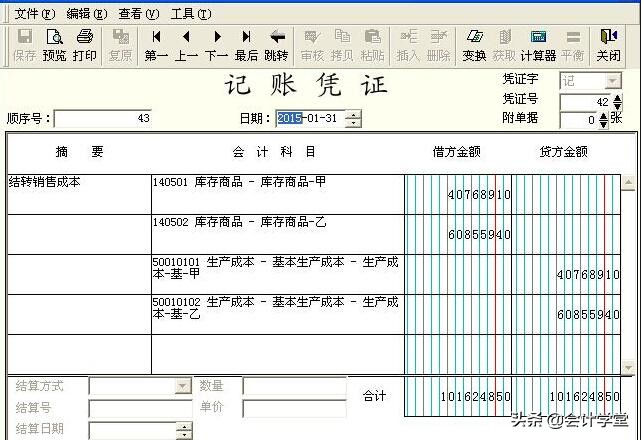
Task: Click the voucher table scroll up arrow
Action: tap(629, 182)
